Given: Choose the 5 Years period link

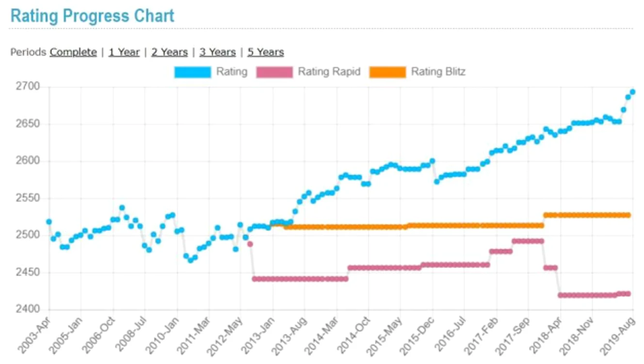Looking at the screenshot, I should tap(266, 52).
